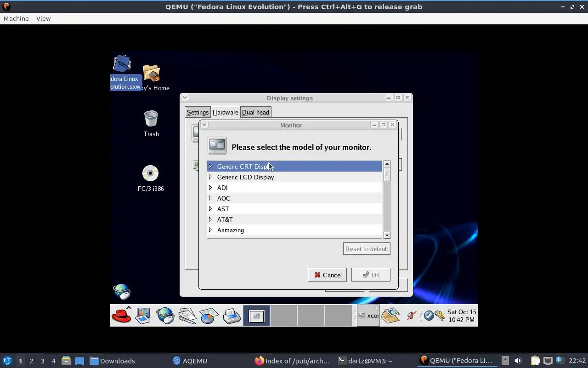Click the monitor list scrollbar thumb
The width and height of the screenshot is (588, 368).
click(387, 175)
